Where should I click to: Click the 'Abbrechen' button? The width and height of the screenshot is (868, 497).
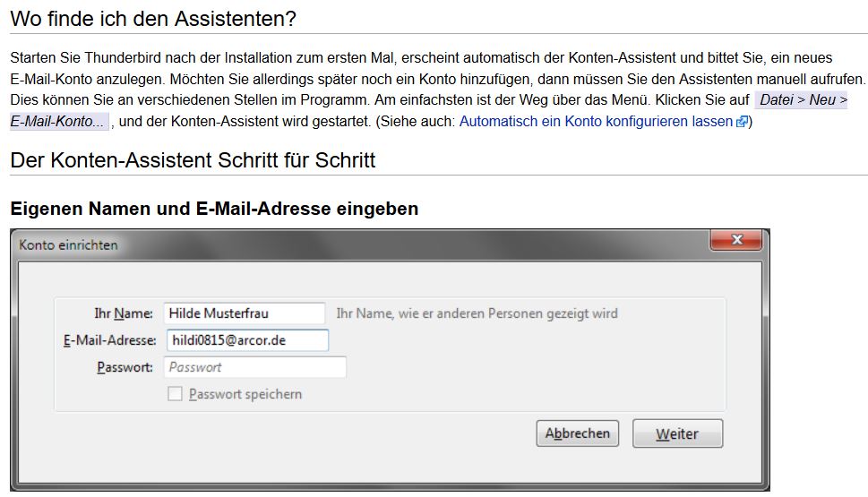coord(578,433)
